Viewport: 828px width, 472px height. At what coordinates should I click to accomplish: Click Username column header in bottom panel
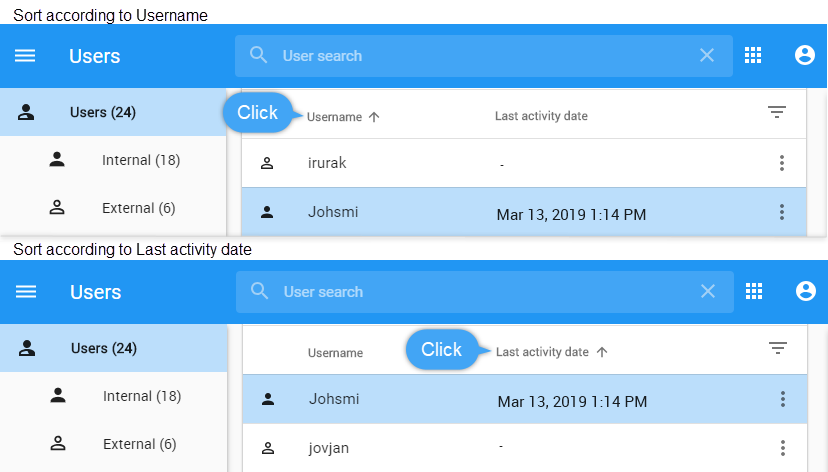(335, 353)
